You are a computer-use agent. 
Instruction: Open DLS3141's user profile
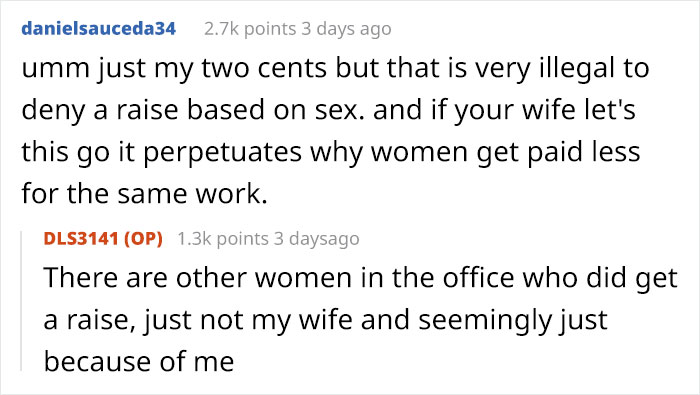[81, 239]
